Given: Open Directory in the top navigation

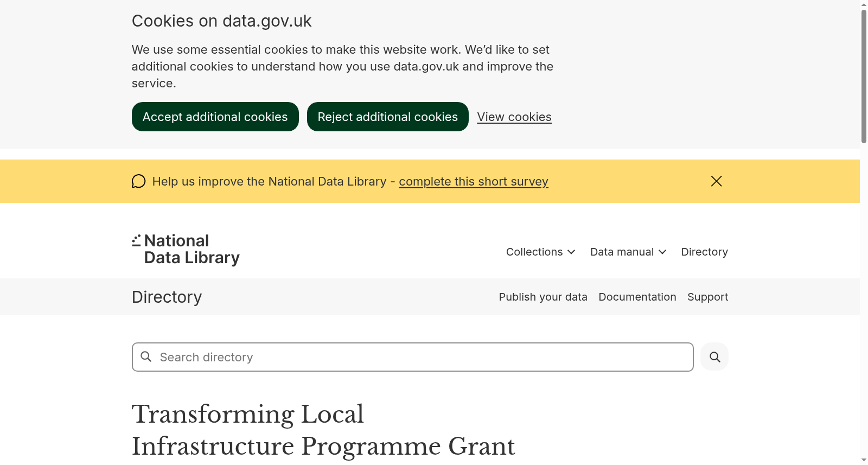Looking at the screenshot, I should click(704, 252).
